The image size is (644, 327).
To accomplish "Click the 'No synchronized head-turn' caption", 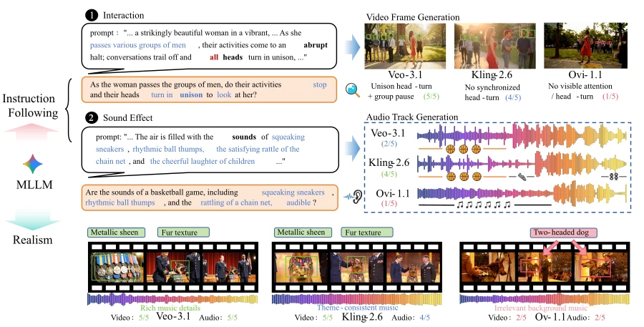I will 492,92.
